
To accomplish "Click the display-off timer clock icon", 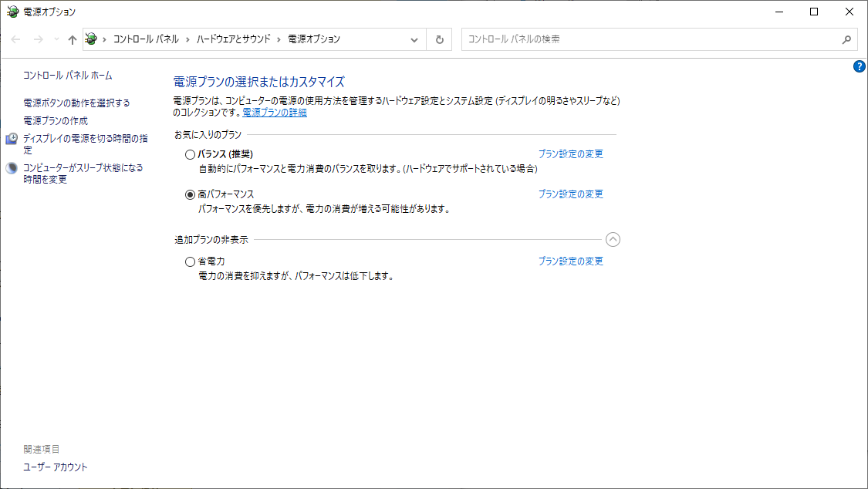I will point(12,138).
